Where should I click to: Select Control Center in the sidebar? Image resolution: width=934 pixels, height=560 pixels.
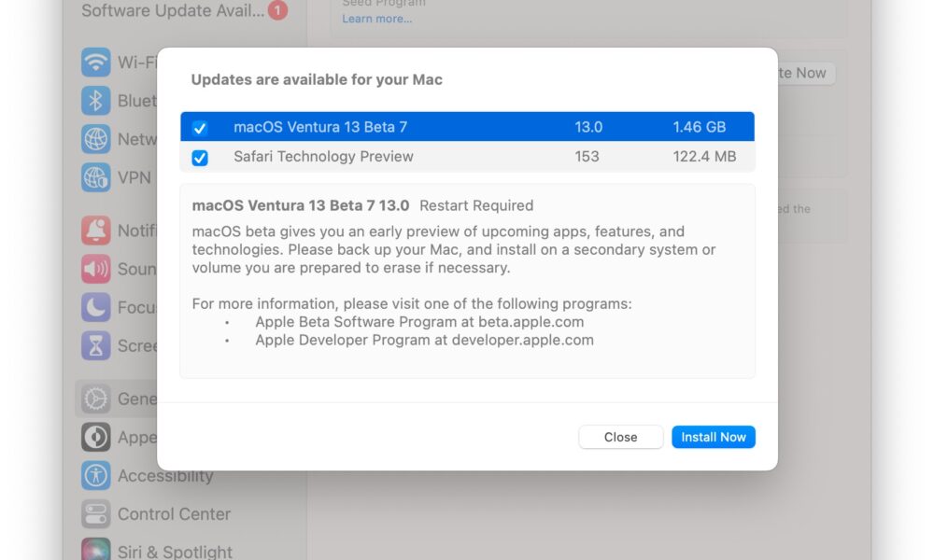click(174, 514)
